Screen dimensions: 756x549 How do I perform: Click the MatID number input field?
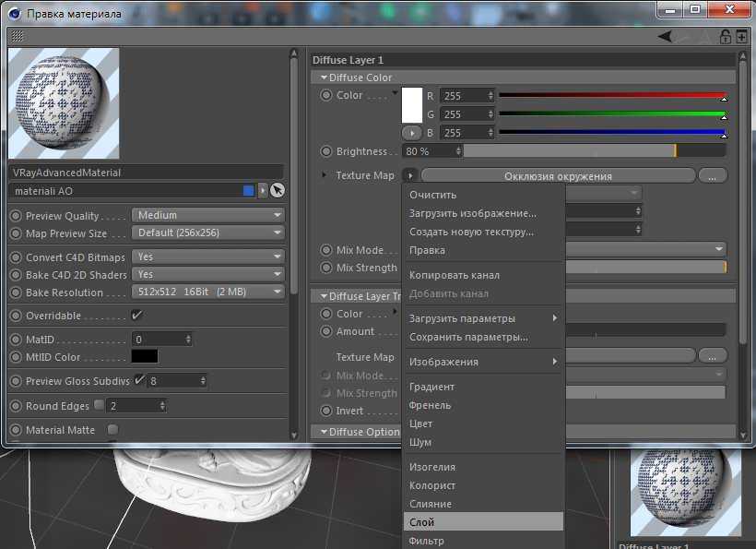tap(158, 340)
